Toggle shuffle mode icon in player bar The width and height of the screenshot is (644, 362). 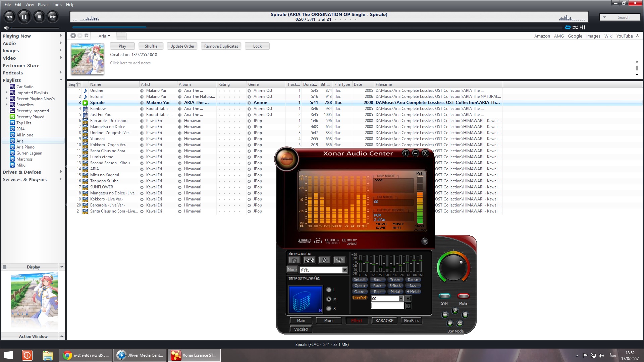575,27
